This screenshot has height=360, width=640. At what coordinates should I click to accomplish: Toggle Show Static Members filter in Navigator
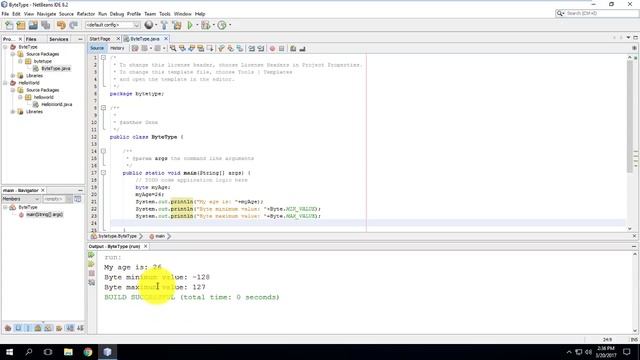[28, 328]
